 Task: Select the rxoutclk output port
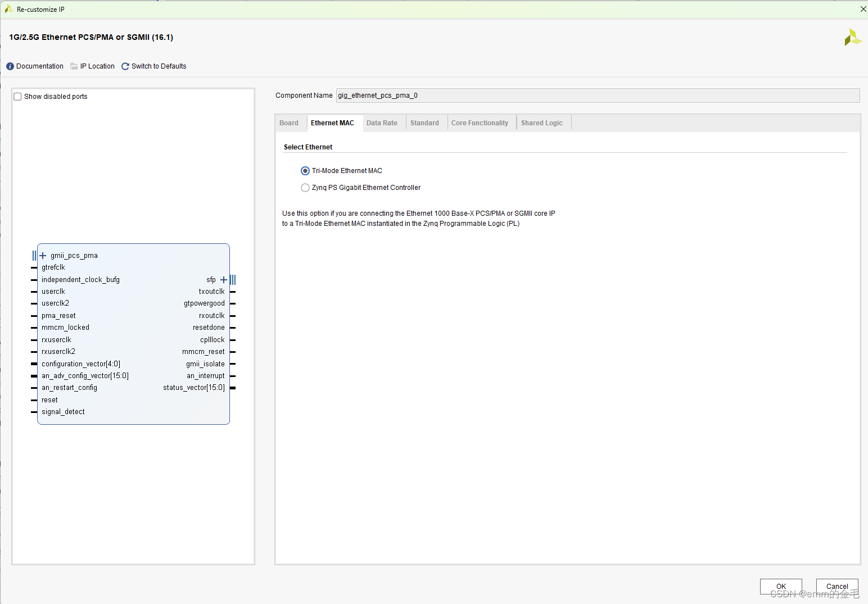[211, 316]
